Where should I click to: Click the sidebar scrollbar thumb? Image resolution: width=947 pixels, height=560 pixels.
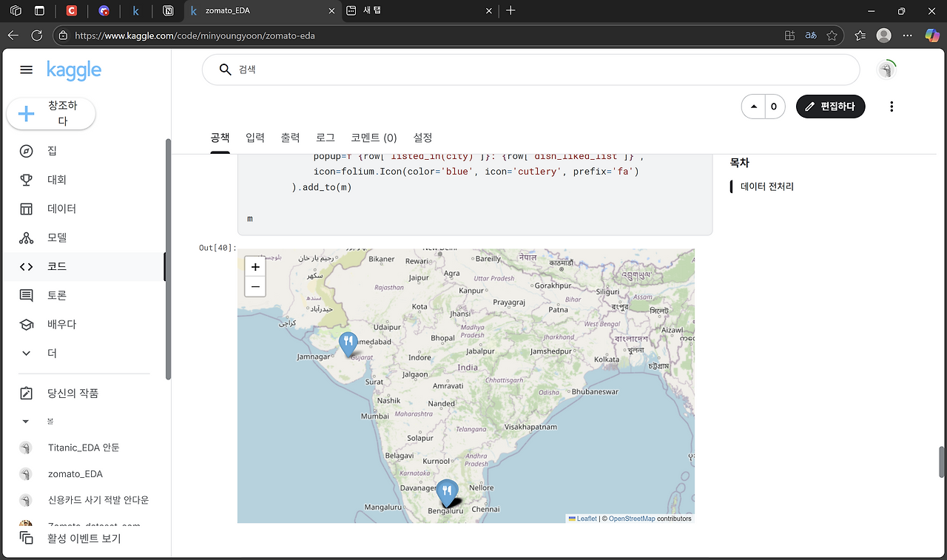click(x=168, y=259)
